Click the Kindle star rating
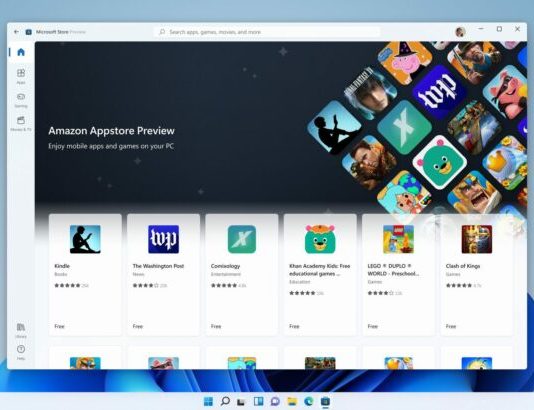Viewport: 534px width, 410px height. point(67,285)
